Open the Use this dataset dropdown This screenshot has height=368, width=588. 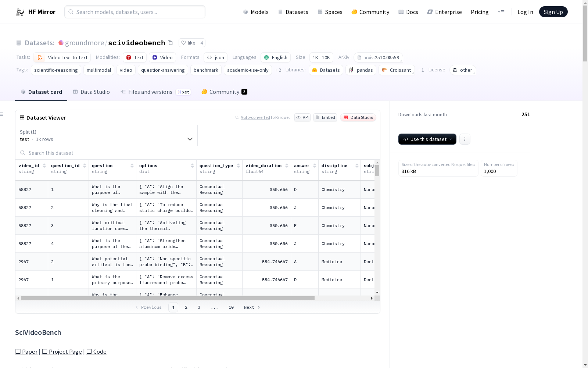click(427, 139)
